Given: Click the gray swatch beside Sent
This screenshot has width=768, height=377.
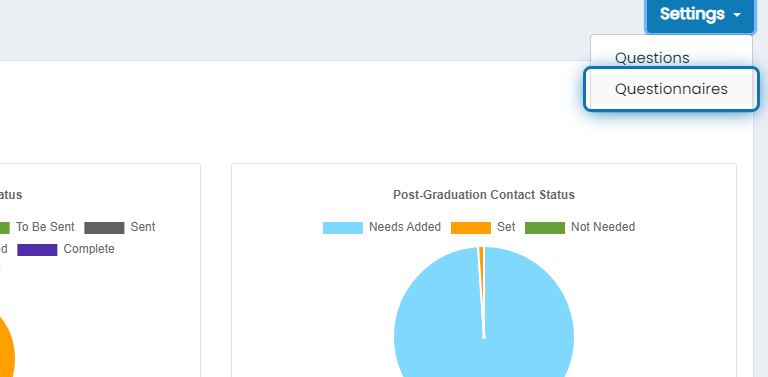Looking at the screenshot, I should (104, 228).
